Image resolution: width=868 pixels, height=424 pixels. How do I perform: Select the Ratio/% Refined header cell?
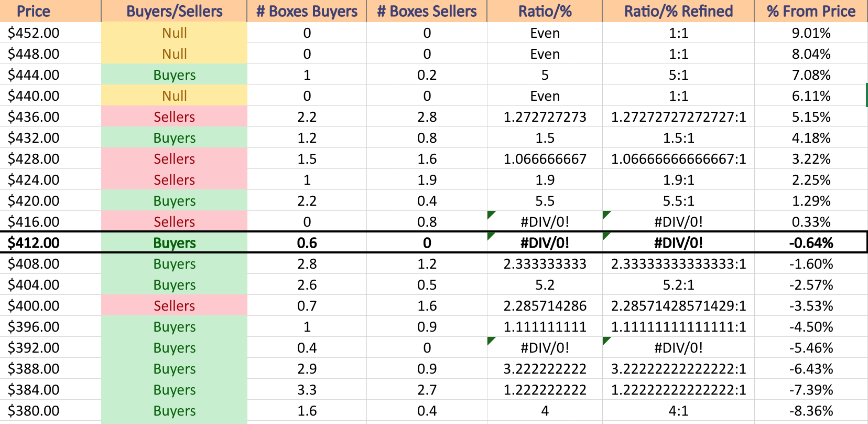pos(678,11)
